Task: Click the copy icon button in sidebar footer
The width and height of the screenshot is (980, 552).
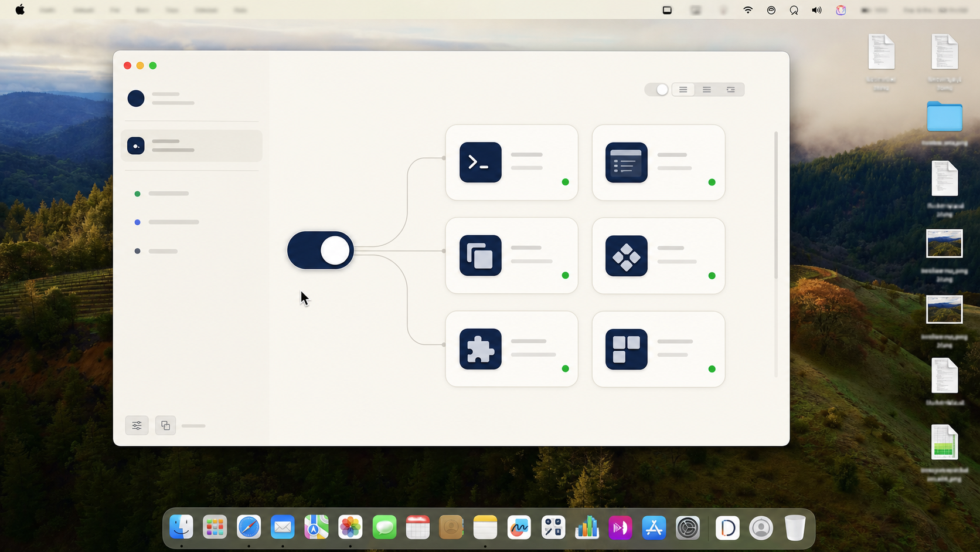Action: pyautogui.click(x=165, y=425)
